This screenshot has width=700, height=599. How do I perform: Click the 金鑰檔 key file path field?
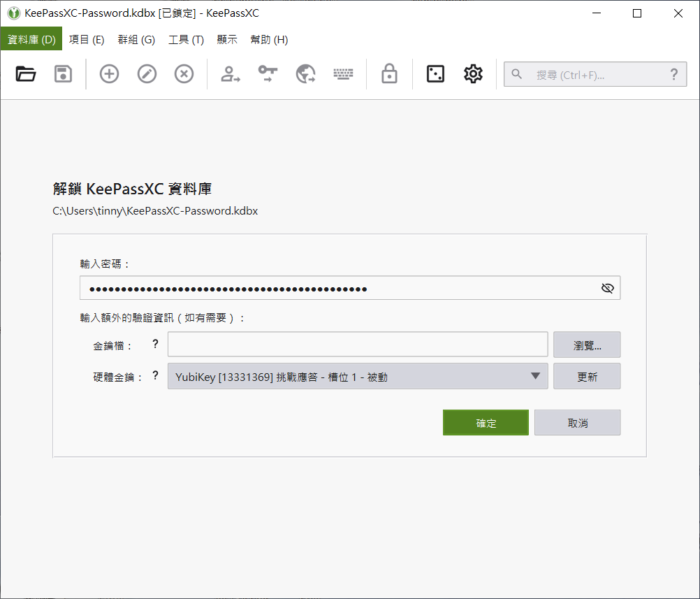[x=358, y=345]
